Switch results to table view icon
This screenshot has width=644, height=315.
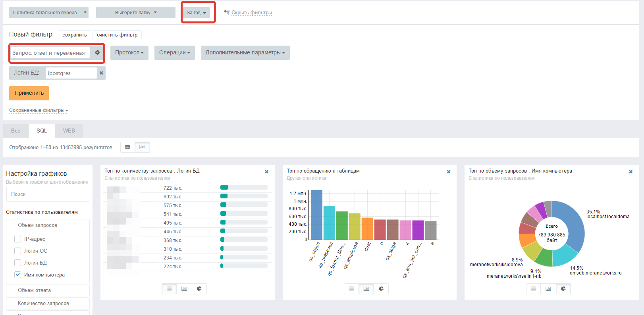[x=127, y=147]
